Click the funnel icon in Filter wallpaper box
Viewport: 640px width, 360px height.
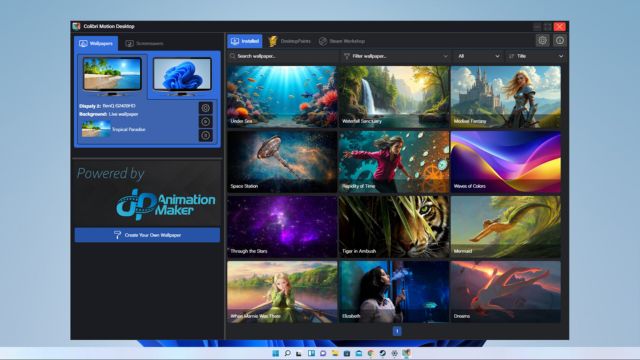347,56
